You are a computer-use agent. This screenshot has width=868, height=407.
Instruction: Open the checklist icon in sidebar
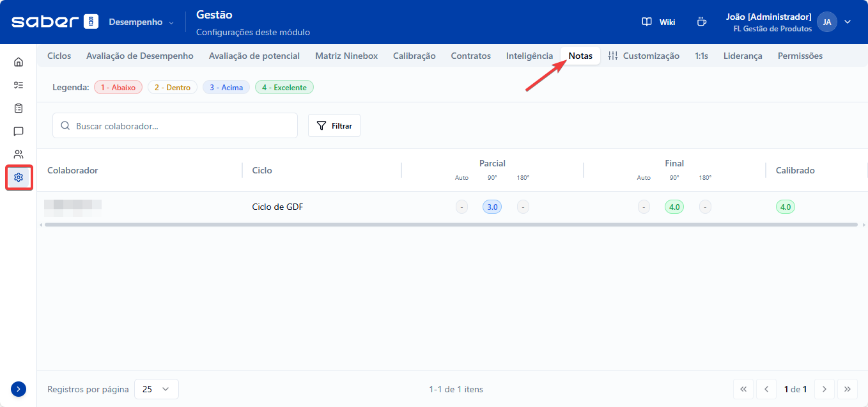[x=19, y=85]
